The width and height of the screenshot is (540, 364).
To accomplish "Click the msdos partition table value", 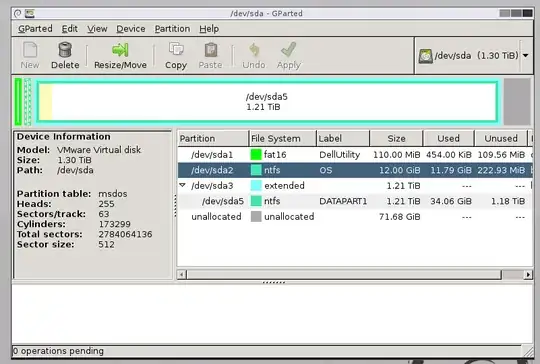I will pos(113,194).
